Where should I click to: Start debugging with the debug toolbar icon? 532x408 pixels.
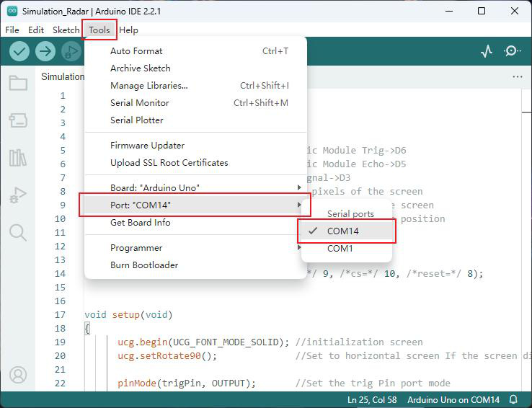coord(71,51)
